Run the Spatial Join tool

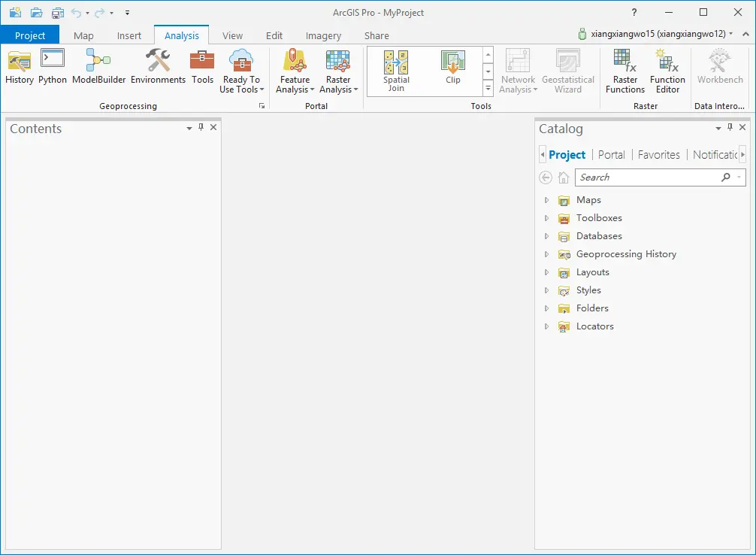click(x=396, y=71)
